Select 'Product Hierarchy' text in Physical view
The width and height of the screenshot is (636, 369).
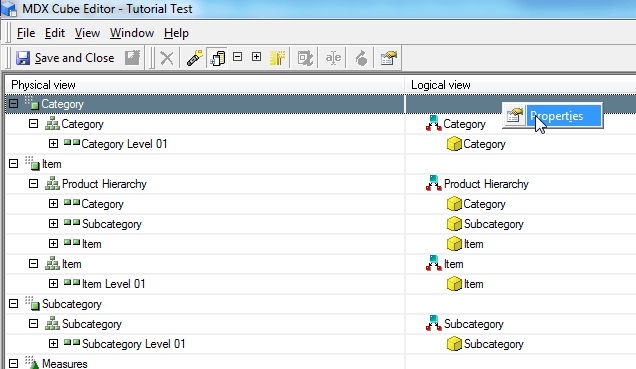pos(104,184)
